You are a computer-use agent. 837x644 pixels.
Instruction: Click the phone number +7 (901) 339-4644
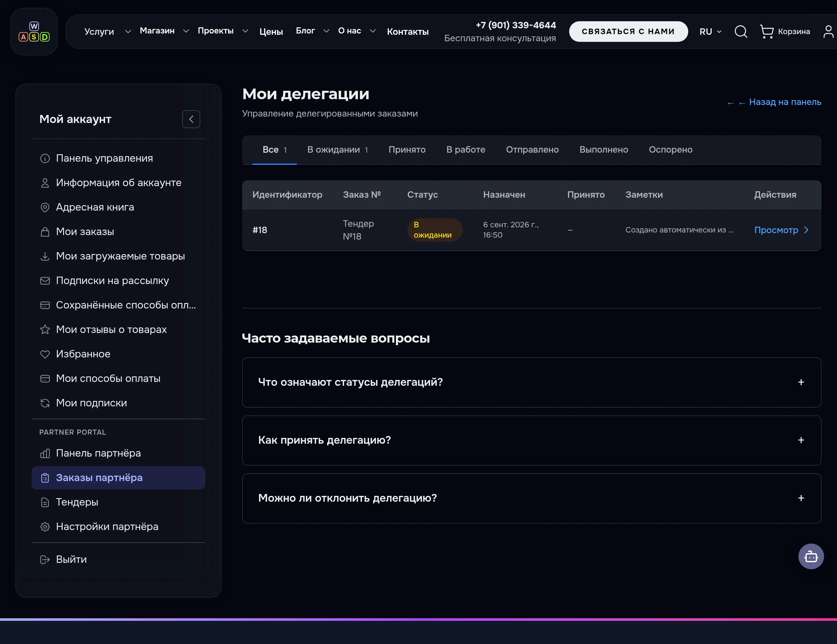click(516, 25)
